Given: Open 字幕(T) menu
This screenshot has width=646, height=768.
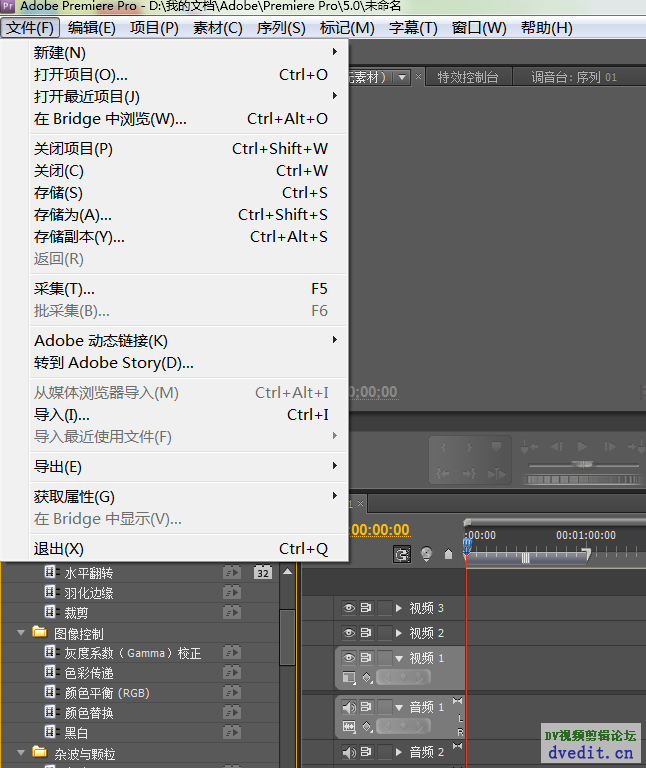Looking at the screenshot, I should [413, 28].
